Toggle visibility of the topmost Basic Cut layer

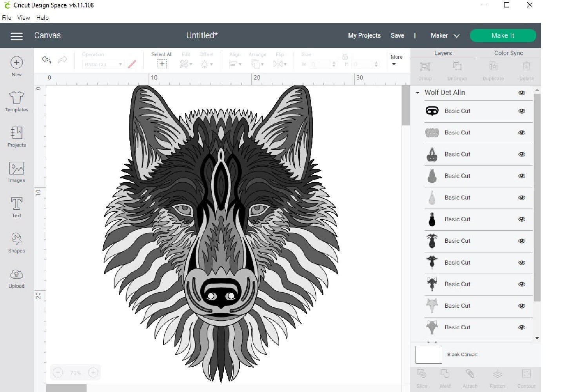[522, 111]
